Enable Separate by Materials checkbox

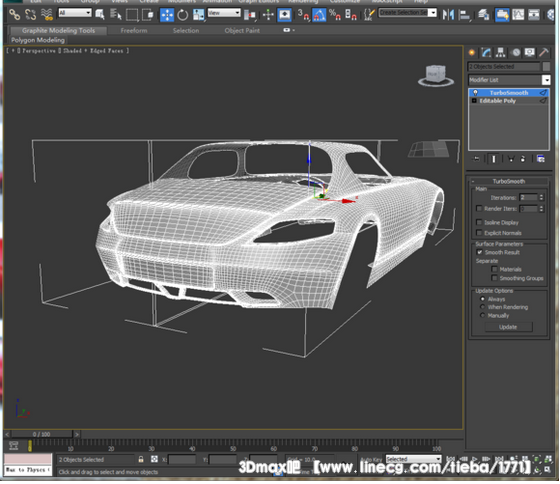pos(494,269)
